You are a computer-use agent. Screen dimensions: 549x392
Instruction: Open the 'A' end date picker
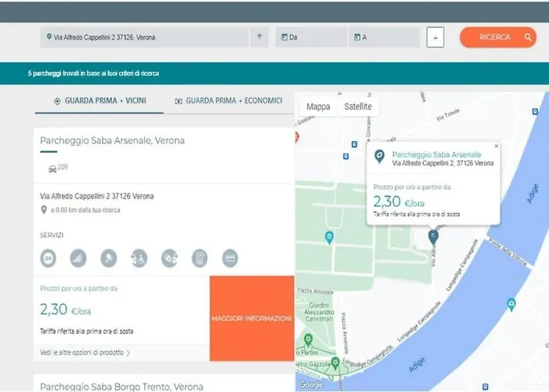[384, 37]
